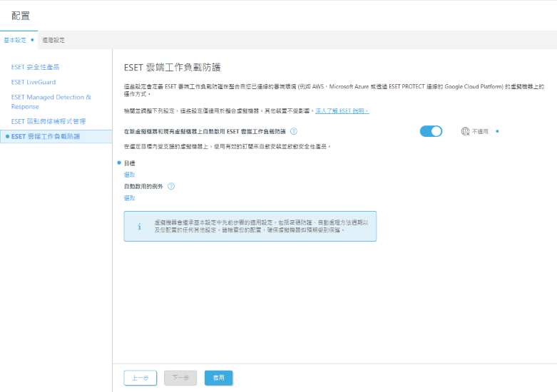Screen dimensions: 557x392
Task: Go to ESET Managed Detection & Response
Action: (51, 101)
